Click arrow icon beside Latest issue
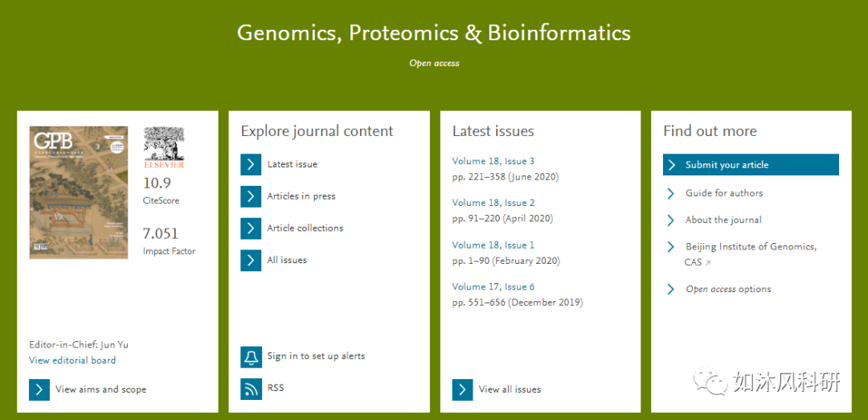Viewport: 868px width, 420px height. tap(251, 165)
